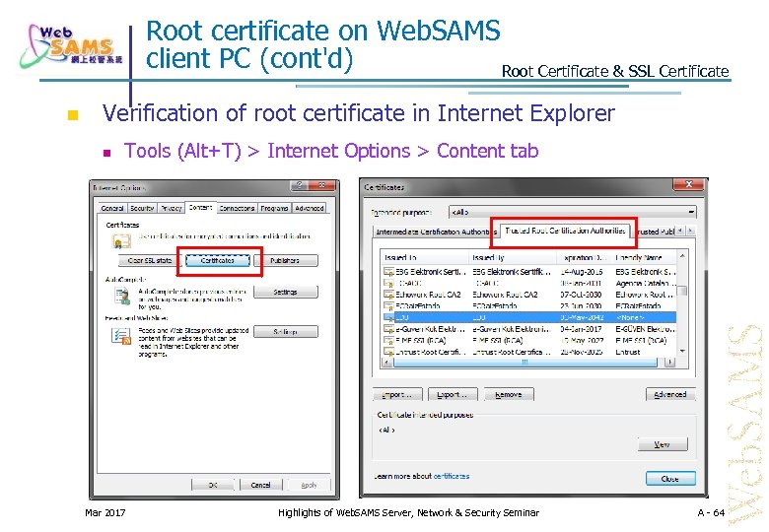The width and height of the screenshot is (769, 532).
Task: Click the certificate icon under Certificates section
Action: point(121,240)
